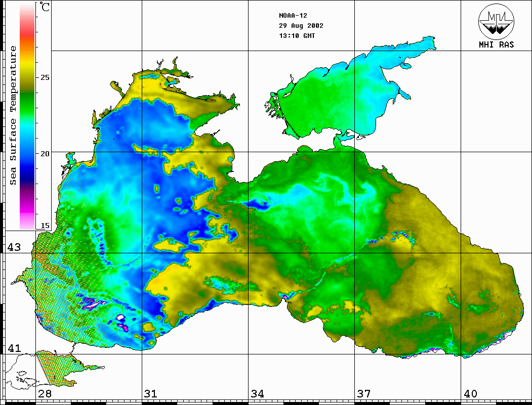
Task: Click longitude label '34'
Action: (x=257, y=394)
